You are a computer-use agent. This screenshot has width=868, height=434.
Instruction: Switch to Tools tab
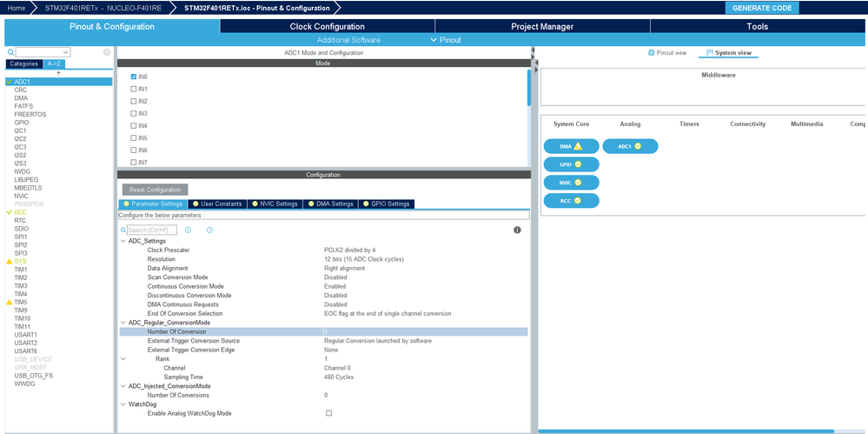click(758, 27)
